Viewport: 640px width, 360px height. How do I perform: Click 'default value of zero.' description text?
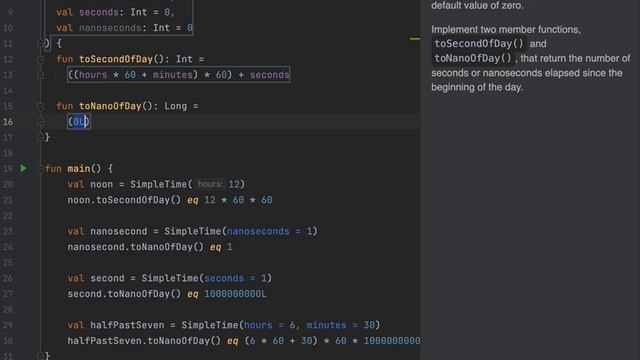point(477,6)
